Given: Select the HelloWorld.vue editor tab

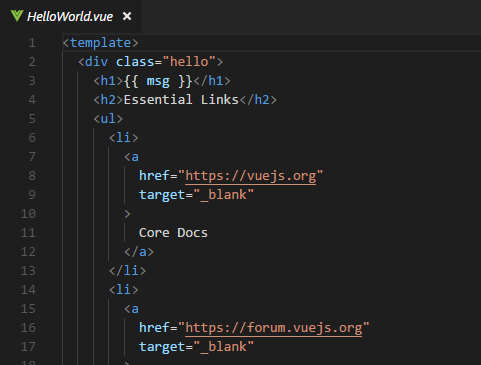Looking at the screenshot, I should point(70,16).
